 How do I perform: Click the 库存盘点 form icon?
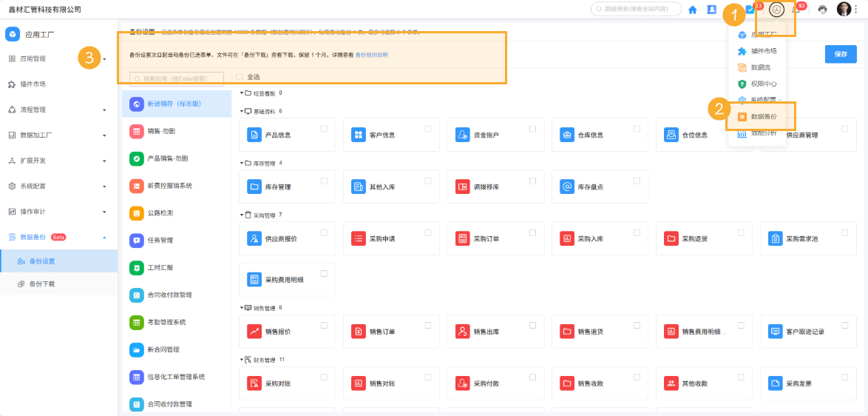pos(566,187)
